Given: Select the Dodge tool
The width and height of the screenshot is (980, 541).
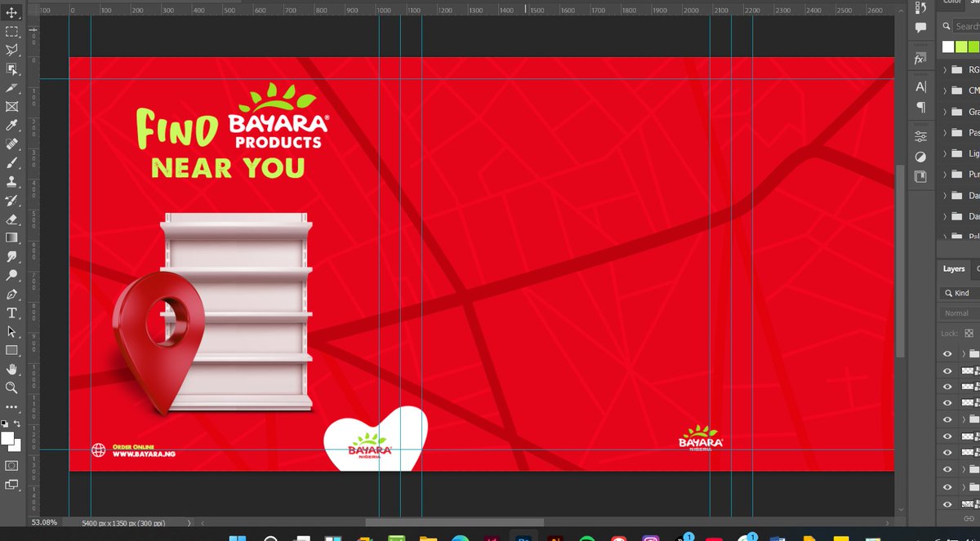Looking at the screenshot, I should (11, 275).
